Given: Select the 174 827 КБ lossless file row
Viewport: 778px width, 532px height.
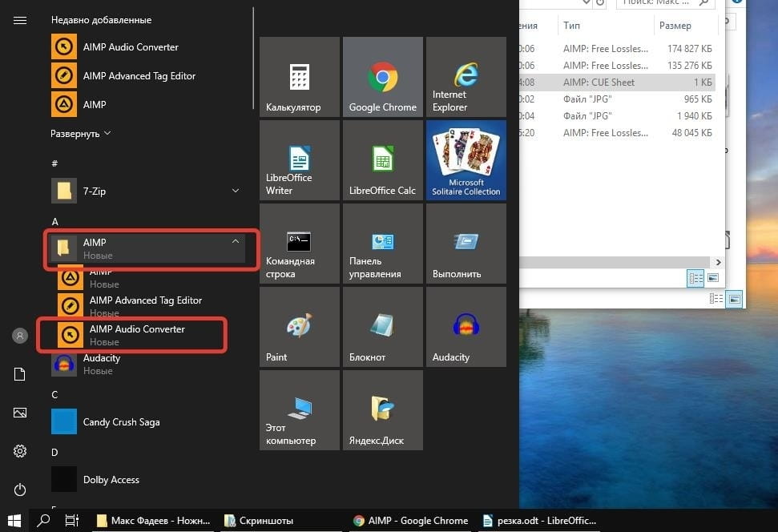Looking at the screenshot, I should pos(617,49).
